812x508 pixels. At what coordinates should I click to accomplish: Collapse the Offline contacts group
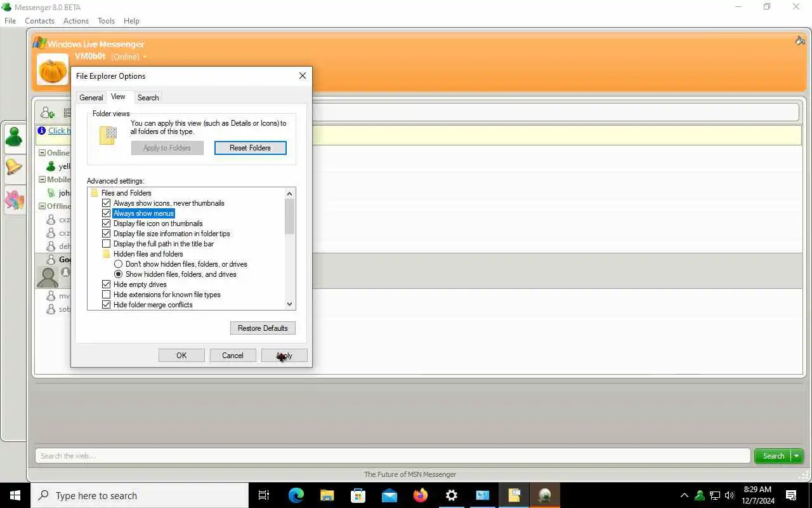pyautogui.click(x=42, y=206)
